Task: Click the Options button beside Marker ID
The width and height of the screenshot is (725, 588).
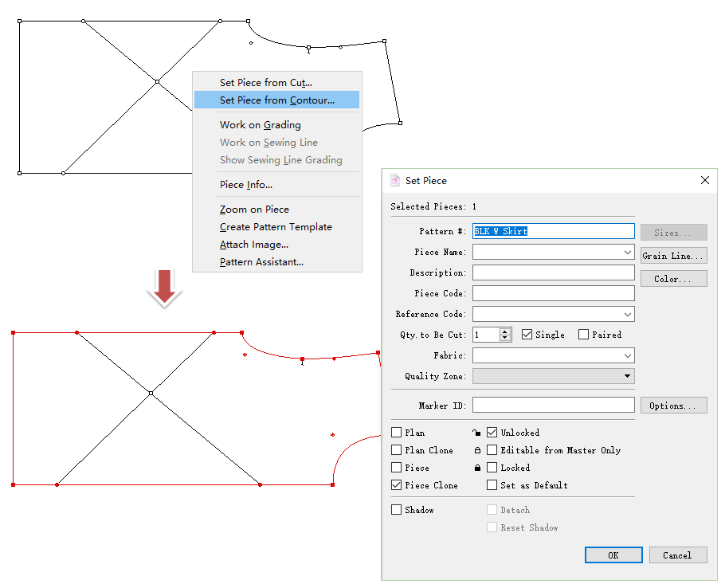Action: click(673, 406)
